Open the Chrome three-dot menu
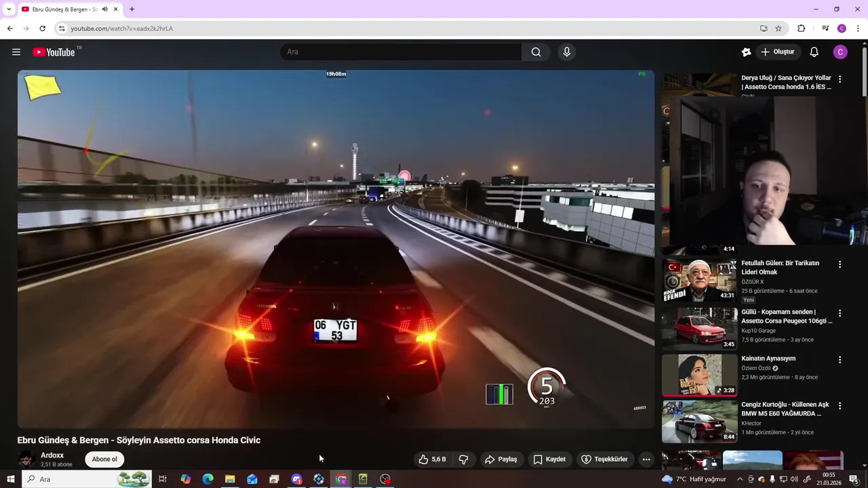868x488 pixels. [x=858, y=28]
